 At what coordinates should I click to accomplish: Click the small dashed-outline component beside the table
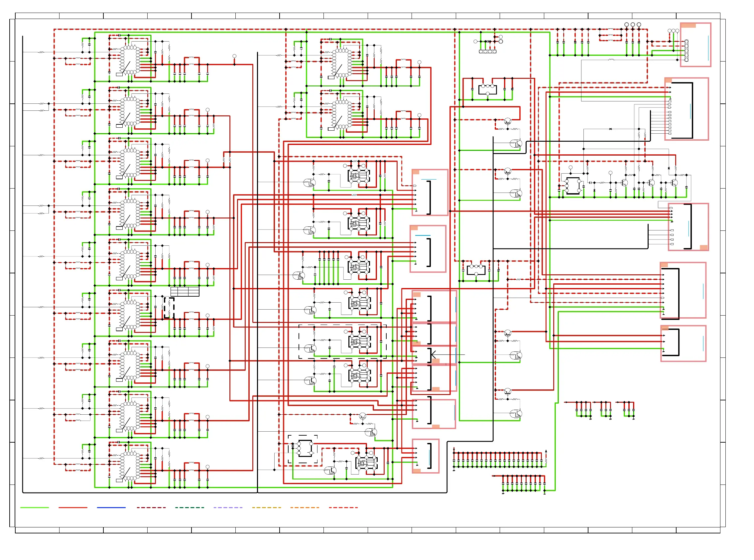tap(169, 308)
